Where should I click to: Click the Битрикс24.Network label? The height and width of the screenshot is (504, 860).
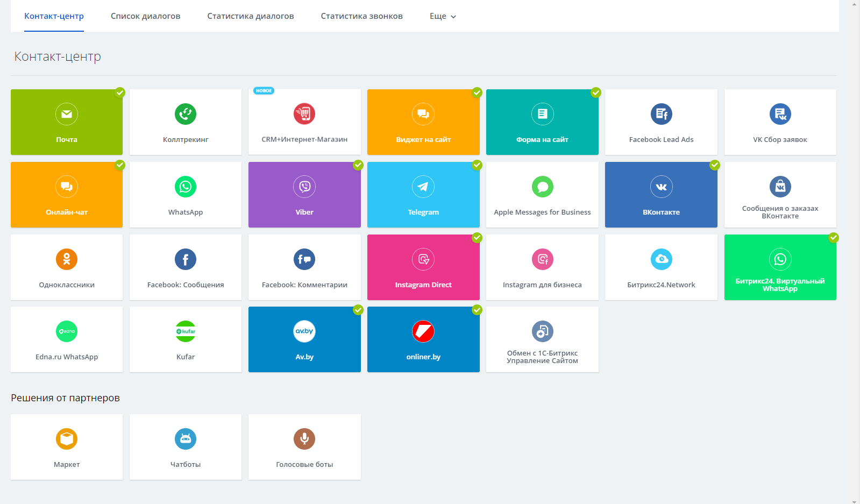[662, 285]
